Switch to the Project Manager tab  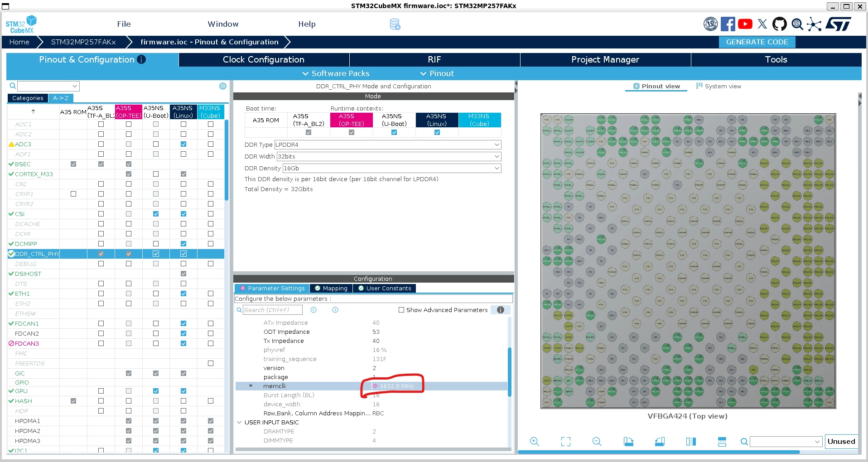pyautogui.click(x=605, y=60)
